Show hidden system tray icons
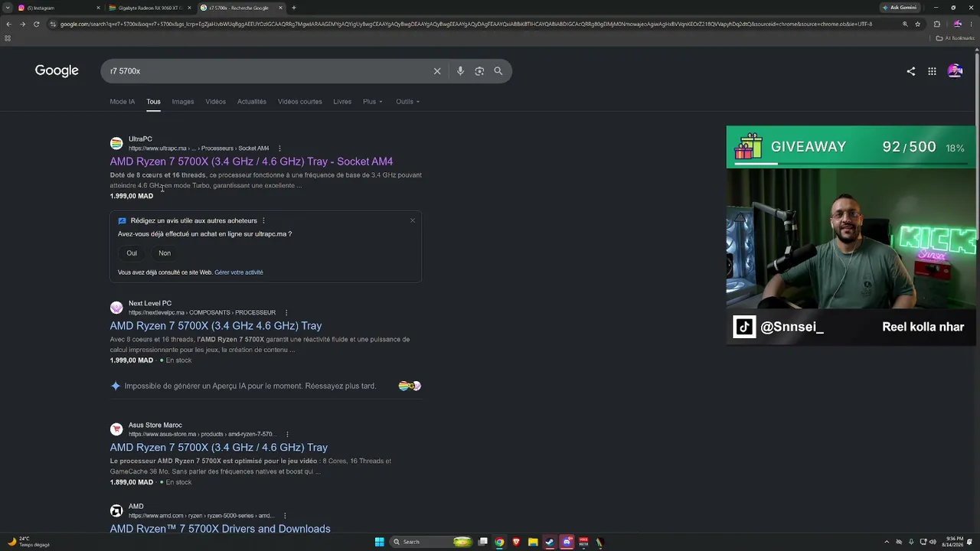The height and width of the screenshot is (551, 980). tap(887, 542)
